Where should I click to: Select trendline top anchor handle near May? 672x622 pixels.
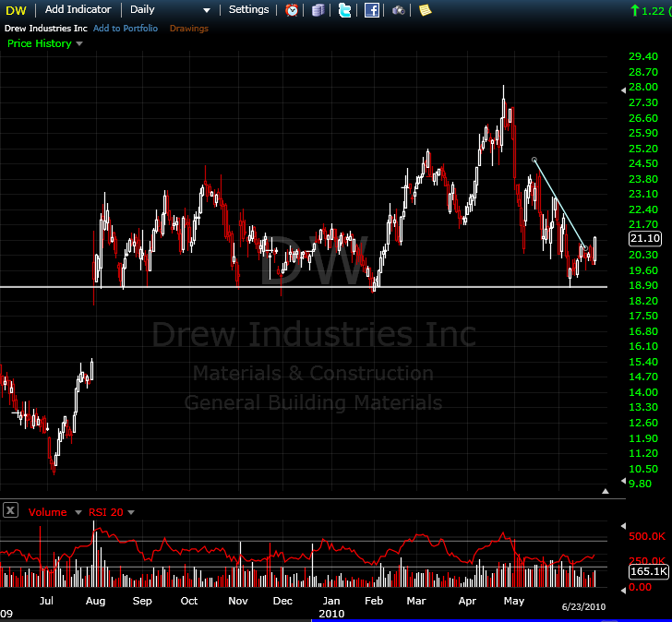point(534,160)
